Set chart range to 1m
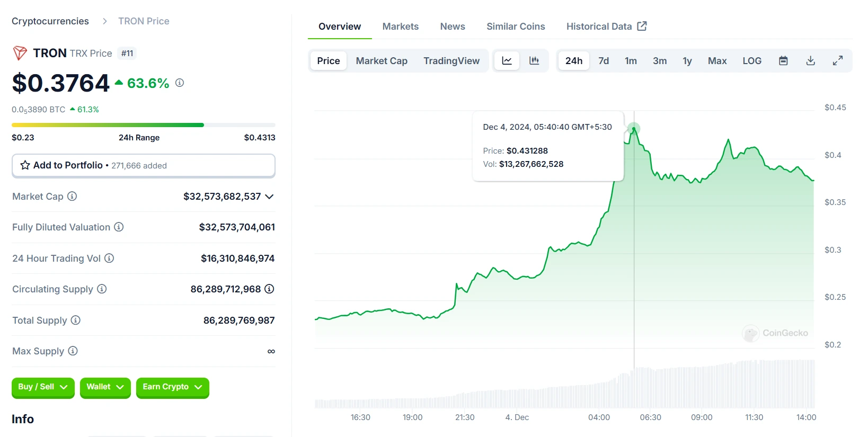Viewport: 868px width, 437px height. [x=631, y=61]
